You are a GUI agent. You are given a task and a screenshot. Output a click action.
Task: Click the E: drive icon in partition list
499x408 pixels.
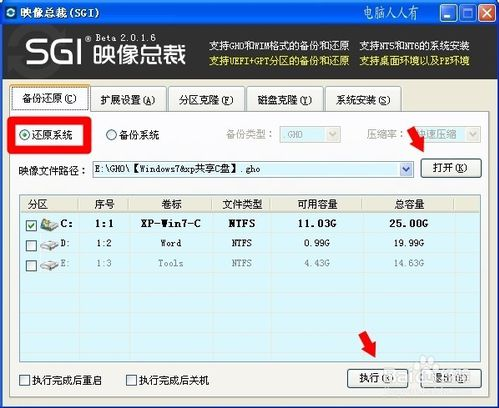pyautogui.click(x=49, y=265)
